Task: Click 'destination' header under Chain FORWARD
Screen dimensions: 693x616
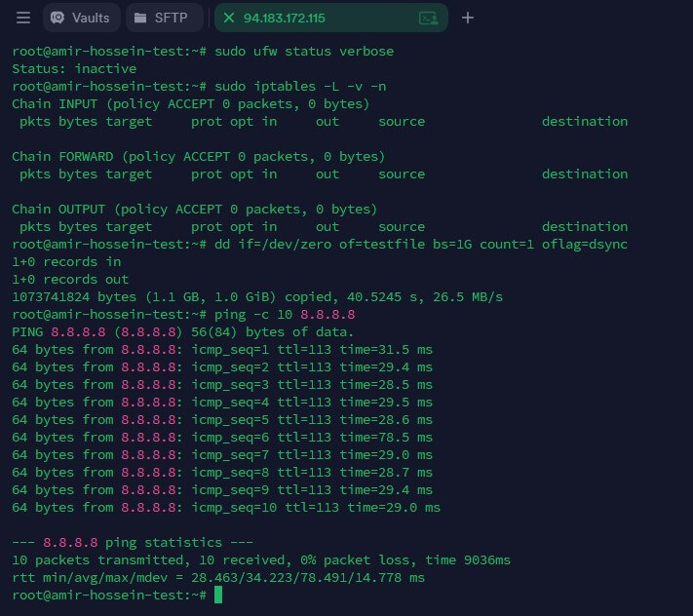Action: [585, 174]
